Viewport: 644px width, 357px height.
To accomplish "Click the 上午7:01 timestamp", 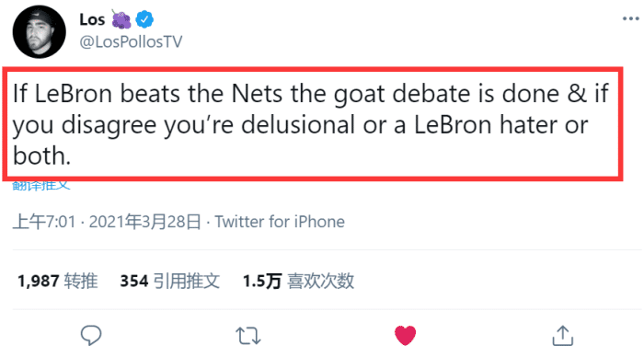I will [44, 222].
